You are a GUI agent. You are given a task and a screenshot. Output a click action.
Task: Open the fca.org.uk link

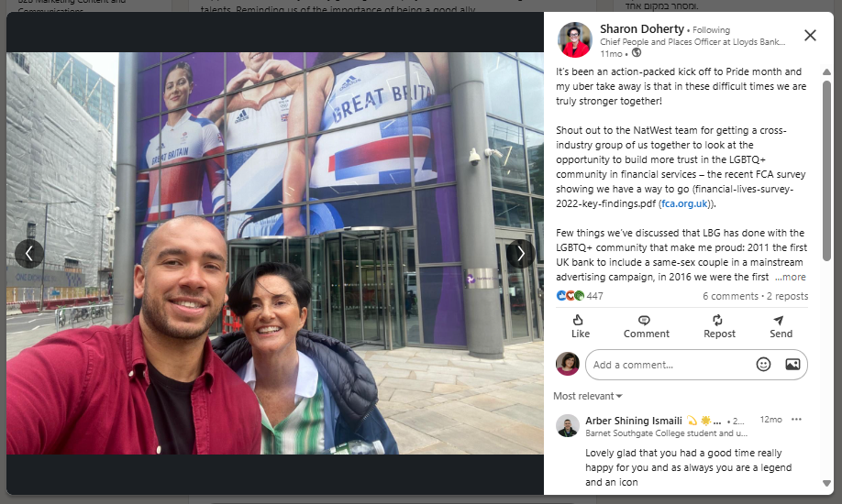[684, 203]
